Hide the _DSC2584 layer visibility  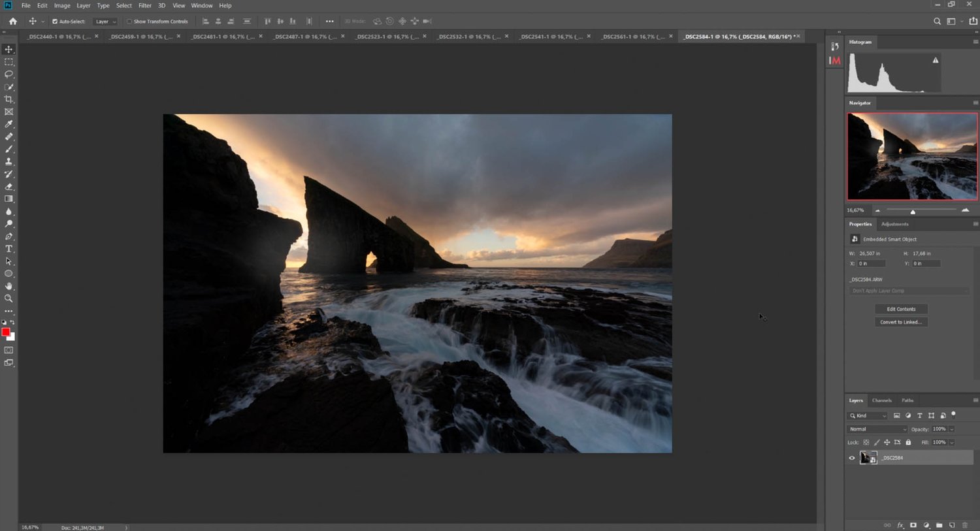(852, 458)
